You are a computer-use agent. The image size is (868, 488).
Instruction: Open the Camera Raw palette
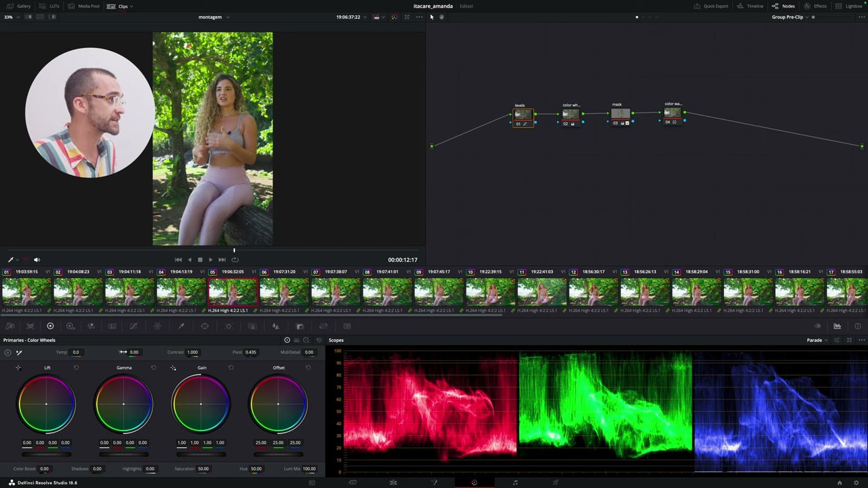pos(10,326)
